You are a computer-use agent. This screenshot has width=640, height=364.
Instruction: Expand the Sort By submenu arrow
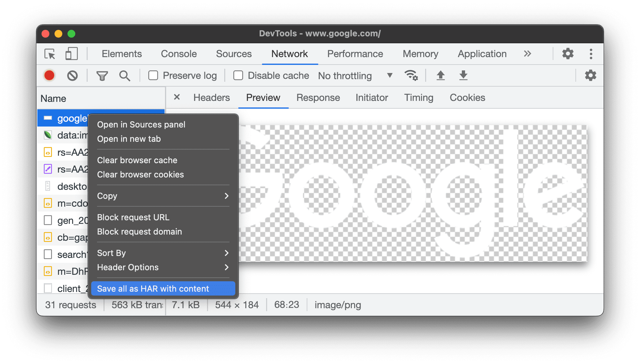click(x=227, y=253)
